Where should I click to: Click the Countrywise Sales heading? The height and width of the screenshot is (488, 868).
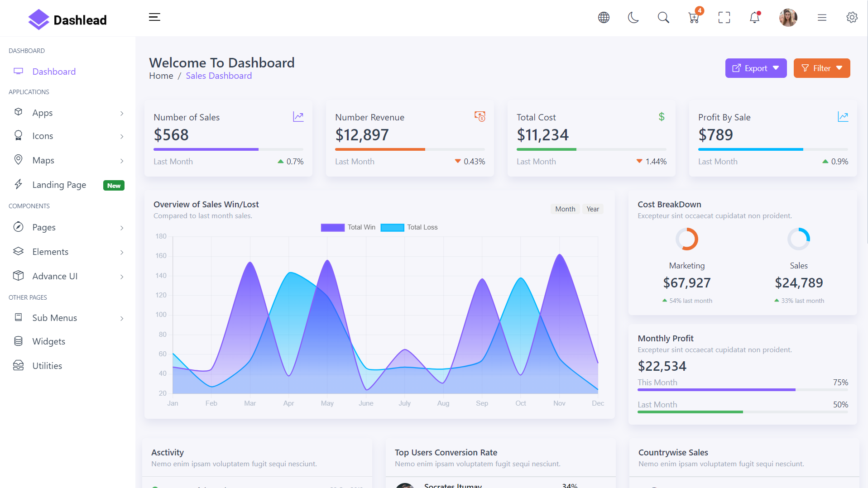pyautogui.click(x=673, y=452)
